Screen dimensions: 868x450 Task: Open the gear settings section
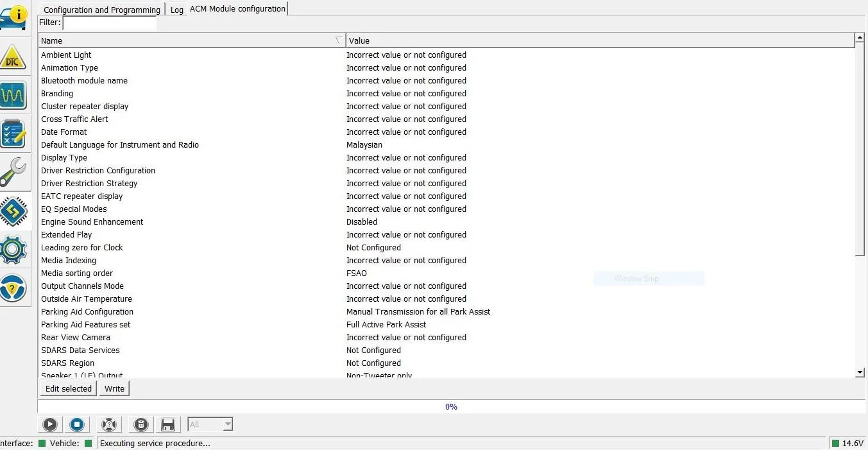13,249
